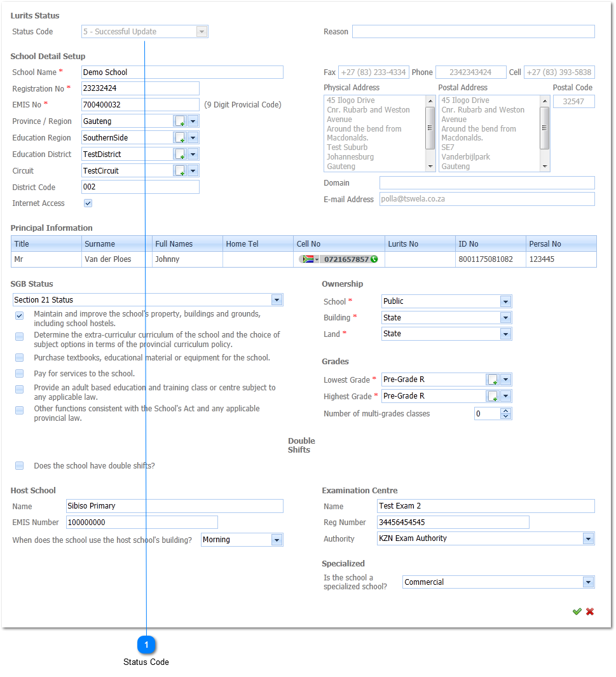Viewport: 616px width, 677px height.
Task: Select the Van der Ploes surname cell
Action: click(117, 259)
